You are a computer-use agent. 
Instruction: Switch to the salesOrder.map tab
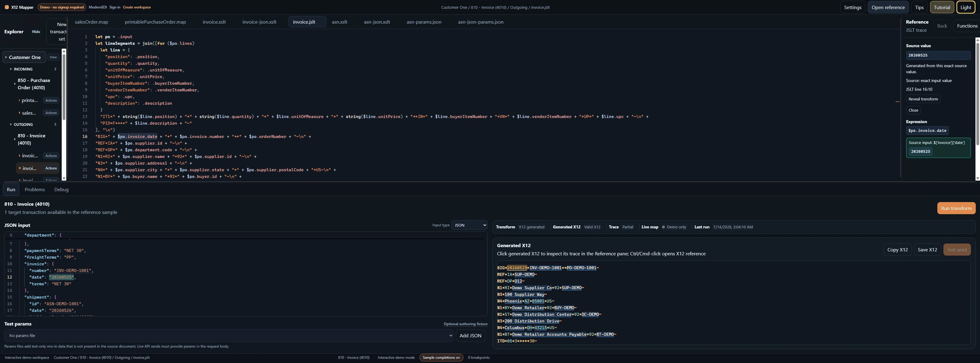(91, 22)
